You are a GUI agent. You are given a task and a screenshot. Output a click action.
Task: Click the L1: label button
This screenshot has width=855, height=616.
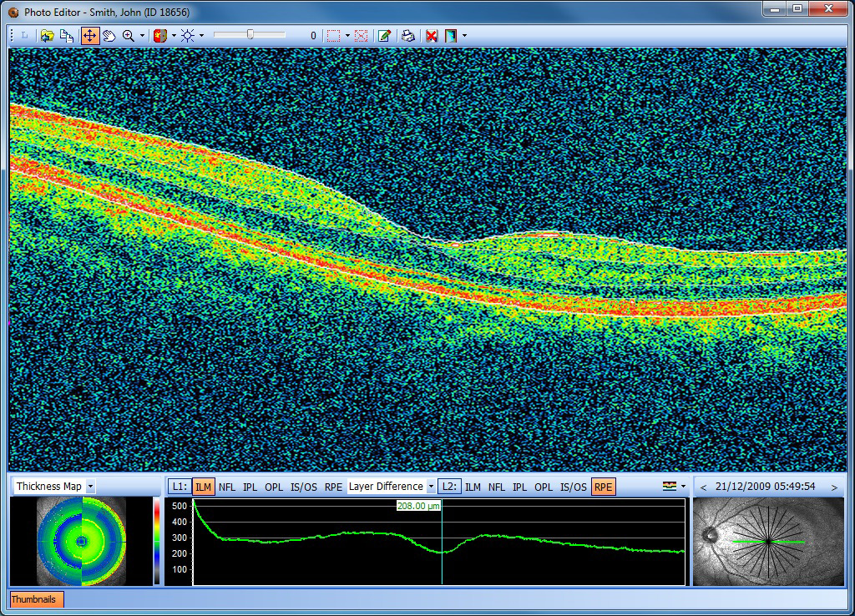pos(179,487)
